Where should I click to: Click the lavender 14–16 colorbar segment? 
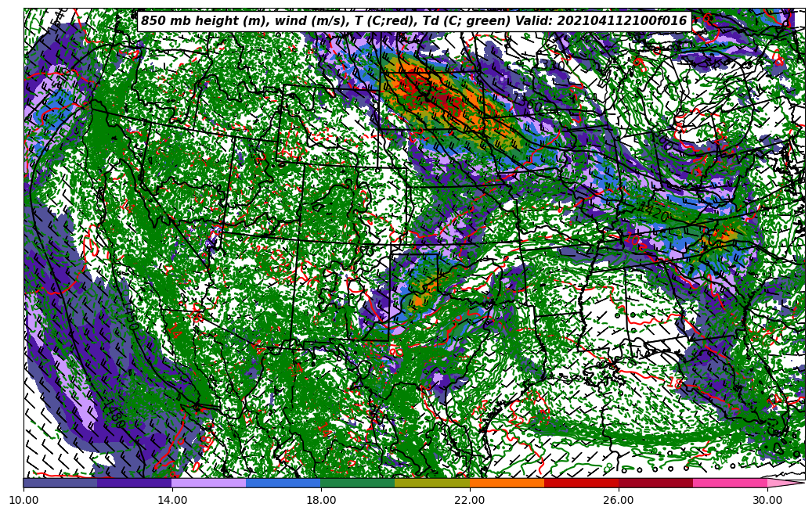pyautogui.click(x=209, y=483)
